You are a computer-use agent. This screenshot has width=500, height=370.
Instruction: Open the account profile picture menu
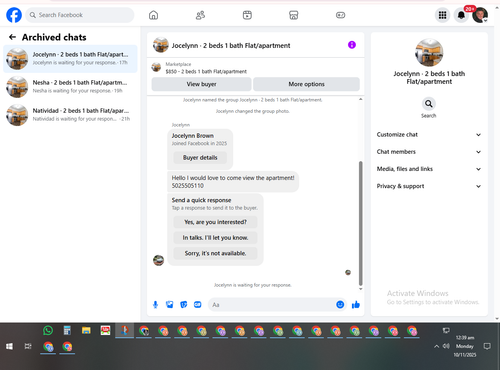click(x=480, y=15)
